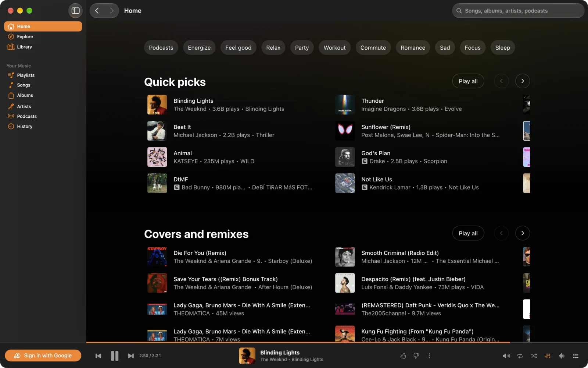Show previous Covers and remixes page
The image size is (588, 368).
click(x=501, y=233)
